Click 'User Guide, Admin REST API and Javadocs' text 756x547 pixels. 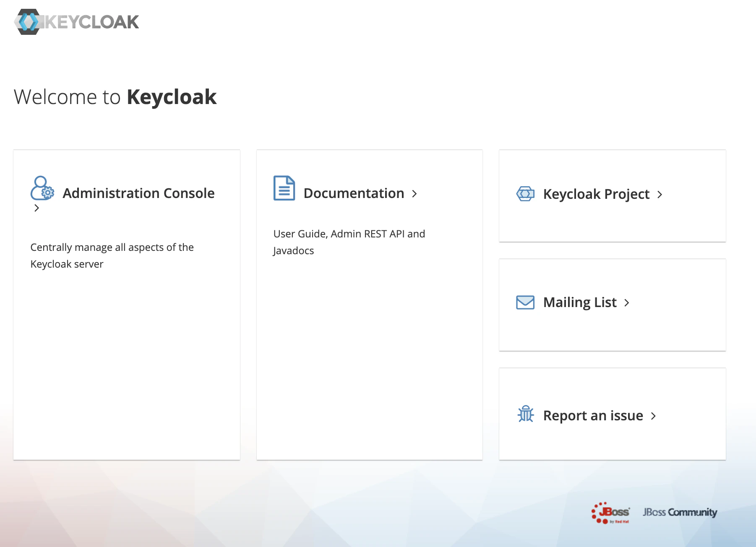point(349,242)
